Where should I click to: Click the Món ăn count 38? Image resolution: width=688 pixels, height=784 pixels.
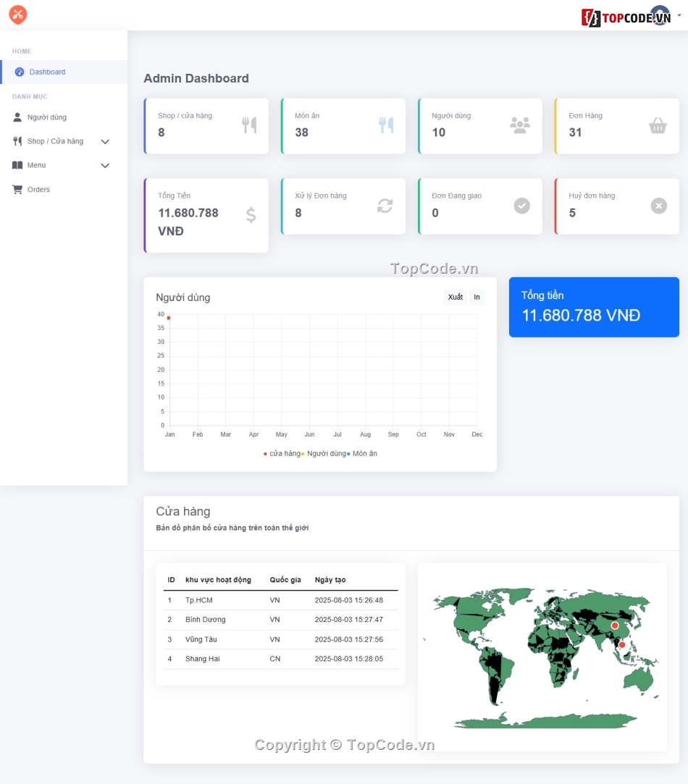tap(301, 132)
